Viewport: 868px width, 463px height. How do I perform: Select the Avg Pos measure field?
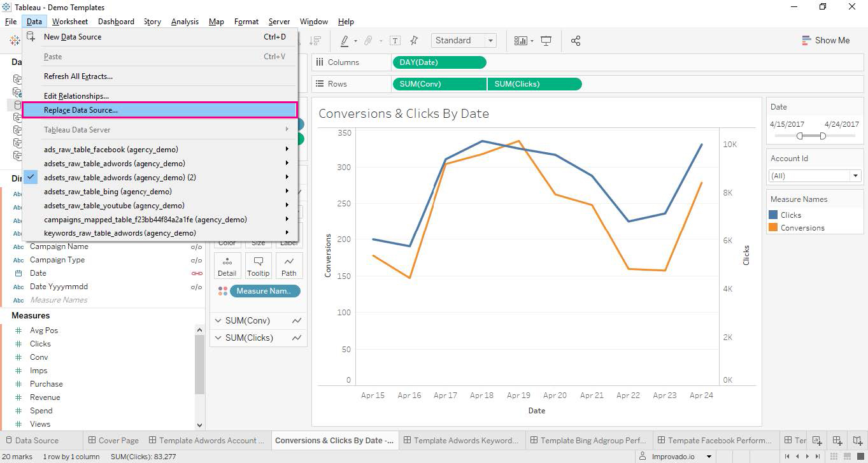pos(44,331)
